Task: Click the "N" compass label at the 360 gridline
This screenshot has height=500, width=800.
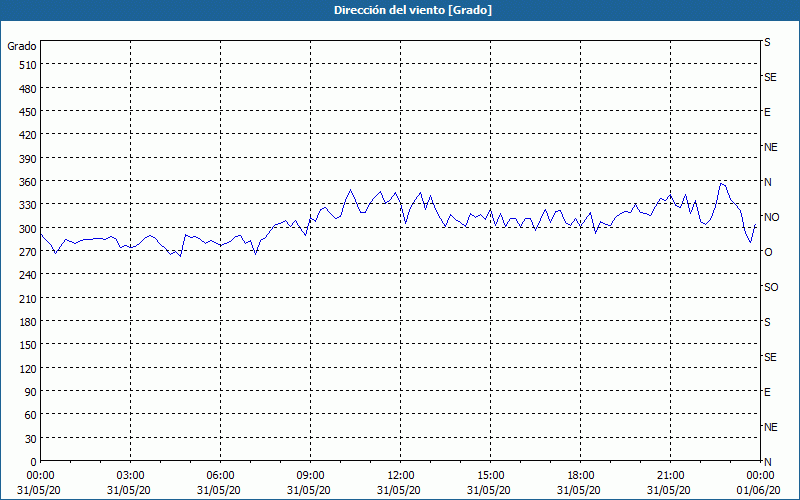Action: [x=768, y=182]
